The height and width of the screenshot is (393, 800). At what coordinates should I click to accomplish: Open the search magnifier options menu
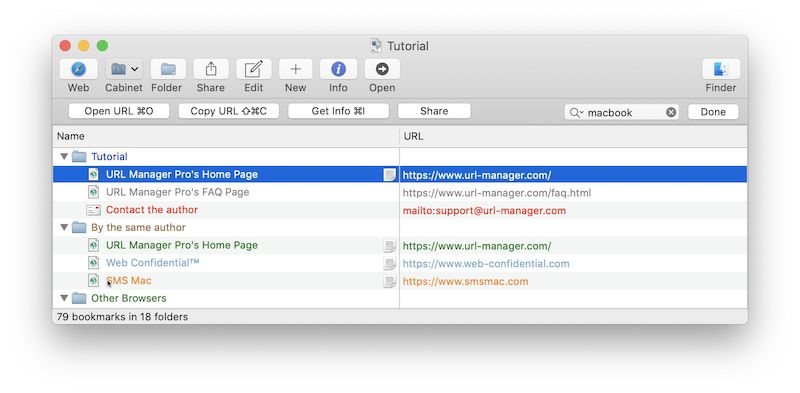click(x=577, y=112)
